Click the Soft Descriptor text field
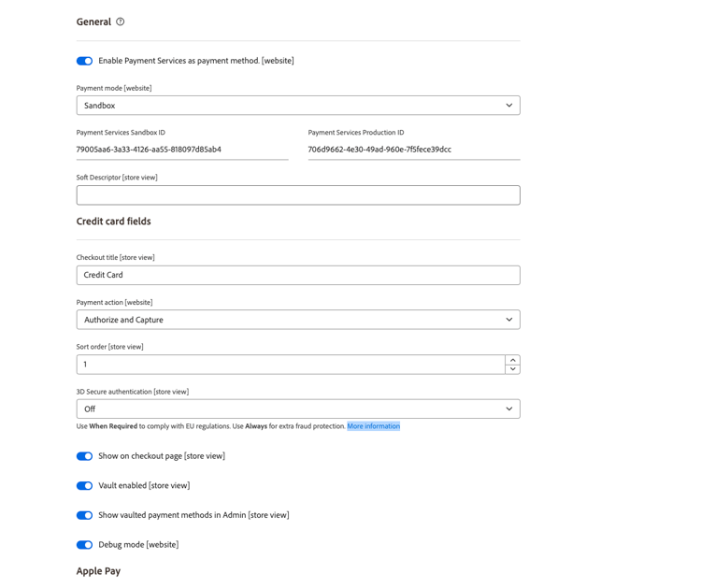The image size is (701, 588). click(x=297, y=195)
